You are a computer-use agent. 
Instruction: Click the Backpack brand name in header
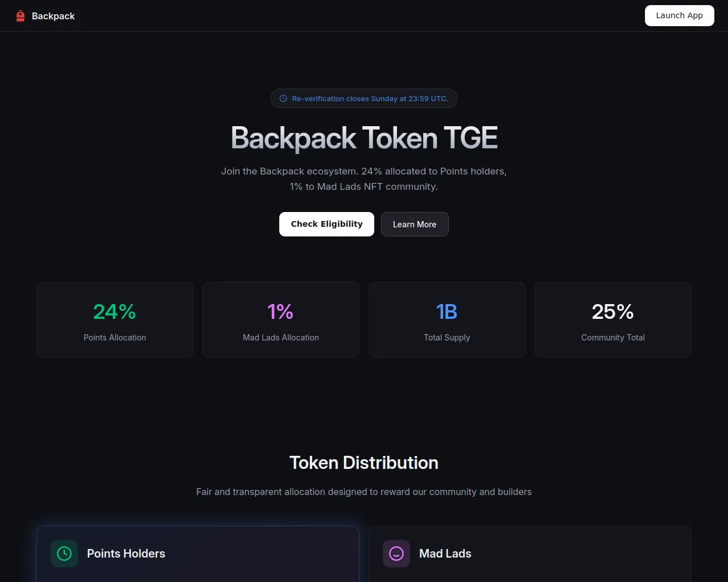(53, 16)
